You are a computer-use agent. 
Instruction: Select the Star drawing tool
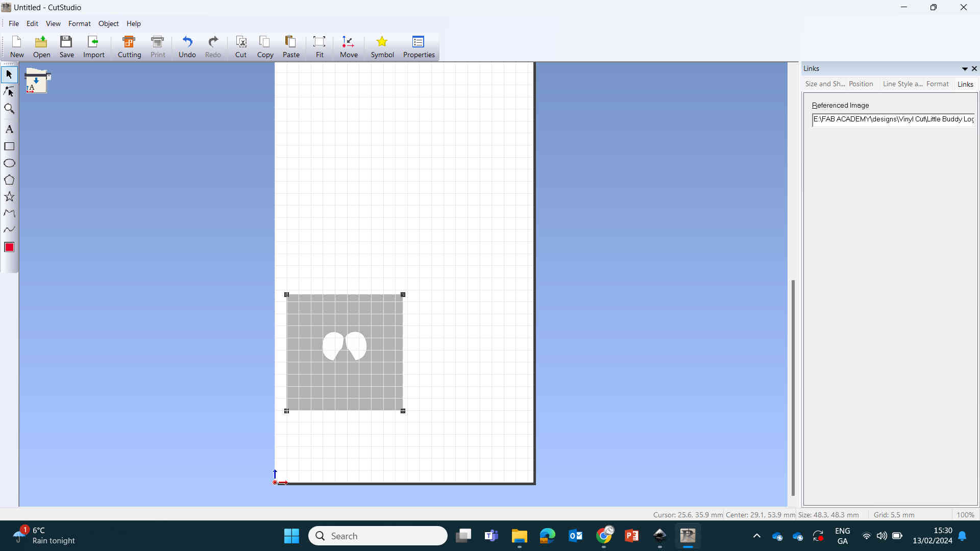pos(9,197)
